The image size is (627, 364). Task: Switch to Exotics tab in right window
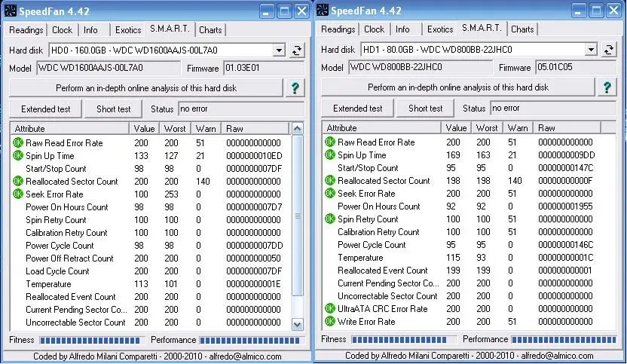coord(440,29)
